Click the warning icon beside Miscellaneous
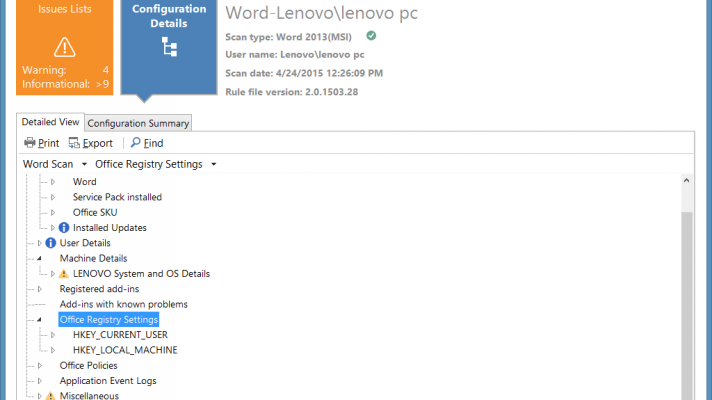The width and height of the screenshot is (712, 400). 51,396
